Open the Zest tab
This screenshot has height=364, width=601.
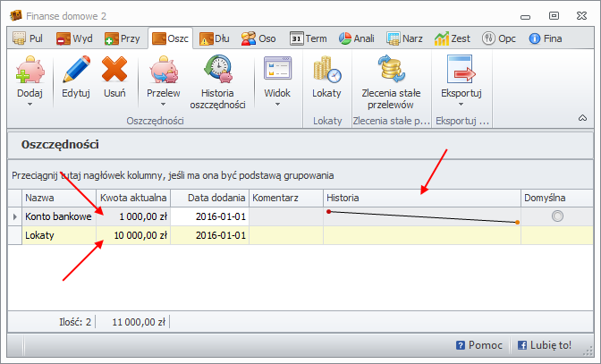[453, 38]
